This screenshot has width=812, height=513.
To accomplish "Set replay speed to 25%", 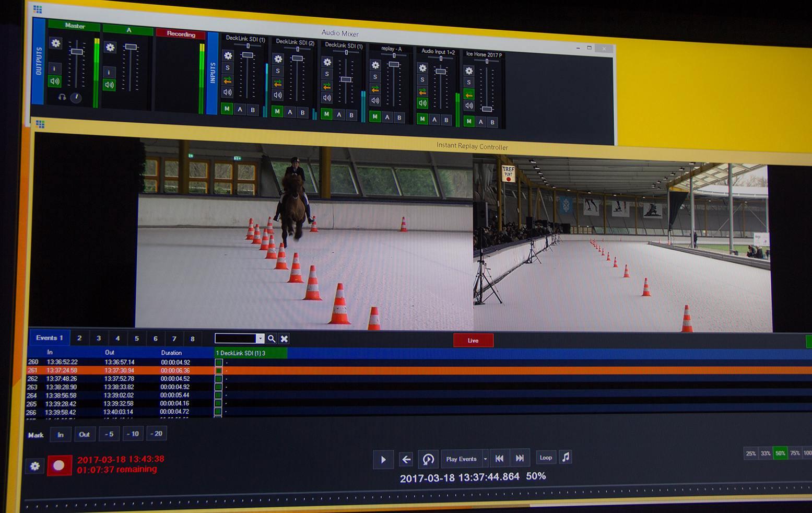I will coord(750,453).
